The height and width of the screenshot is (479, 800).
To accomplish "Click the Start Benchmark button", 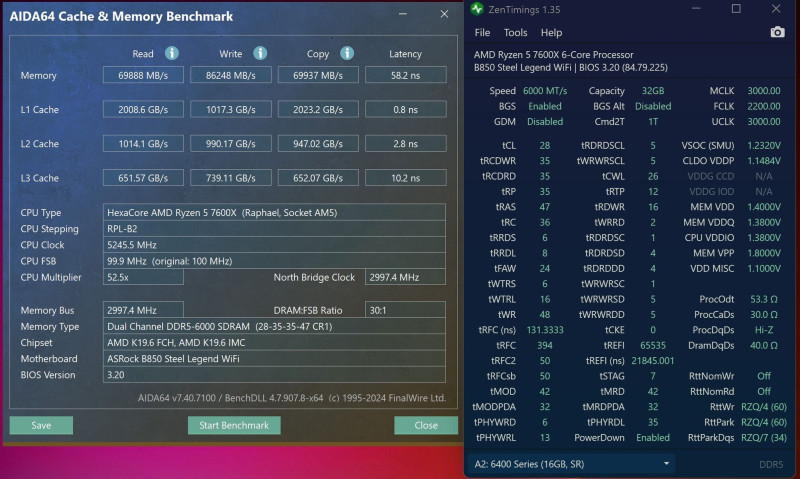I will click(234, 425).
